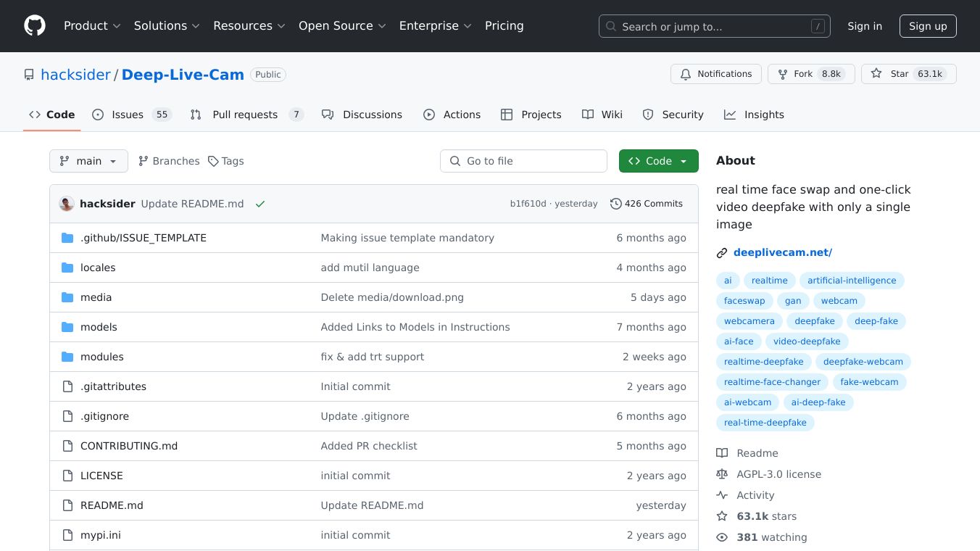Click the green commit status checkmark
Image resolution: width=980 pixels, height=551 pixels.
260,204
